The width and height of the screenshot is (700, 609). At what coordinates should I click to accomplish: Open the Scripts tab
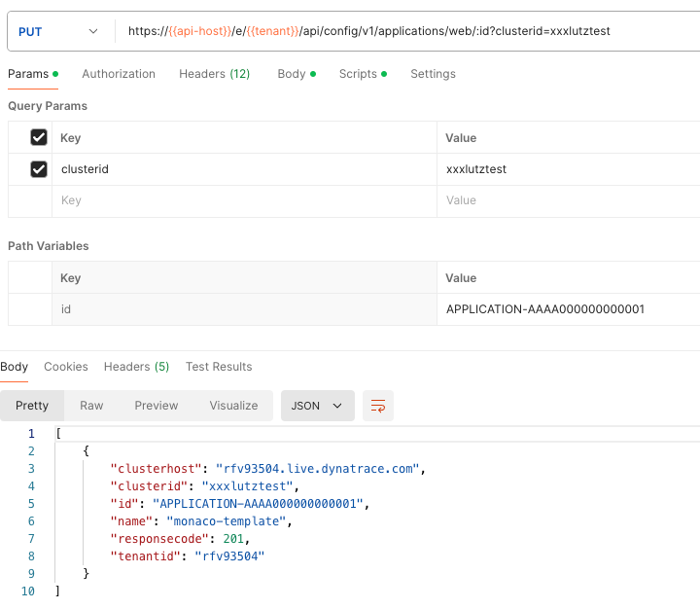(357, 74)
